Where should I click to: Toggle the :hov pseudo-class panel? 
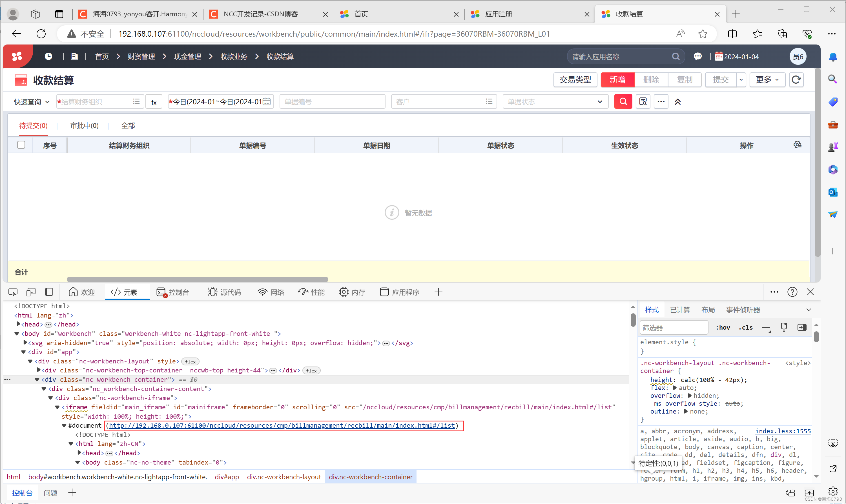pos(723,327)
